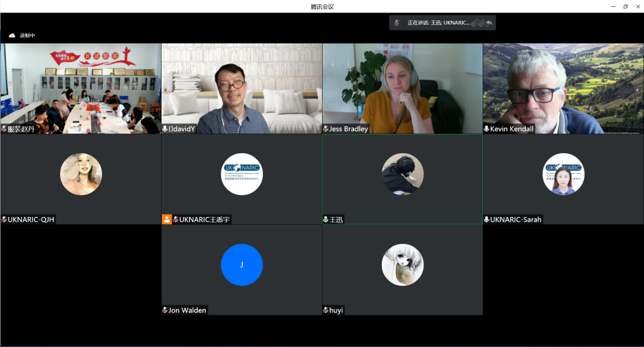This screenshot has width=644, height=347.
Task: Click the muted mic icon beside Jess Bradley
Action: tap(326, 129)
